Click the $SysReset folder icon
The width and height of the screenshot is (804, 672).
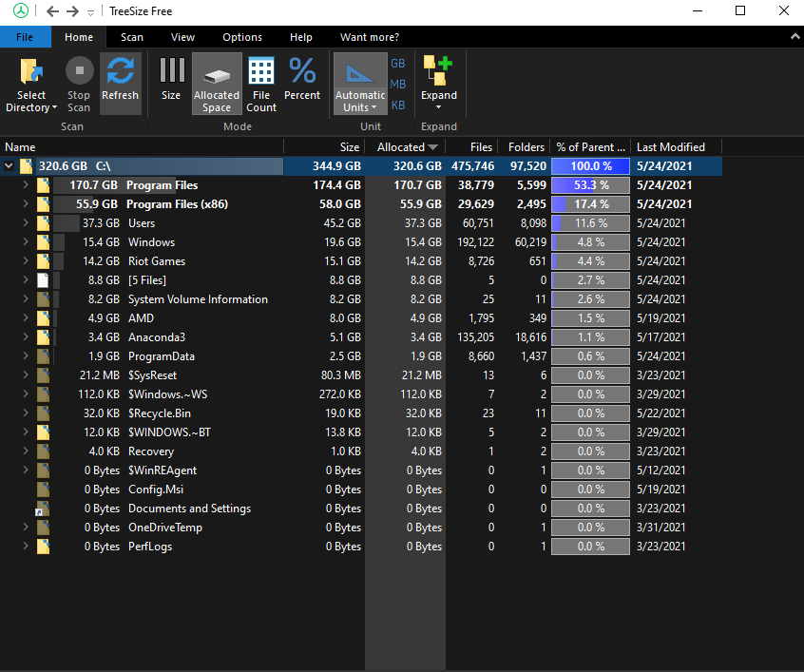pos(43,375)
